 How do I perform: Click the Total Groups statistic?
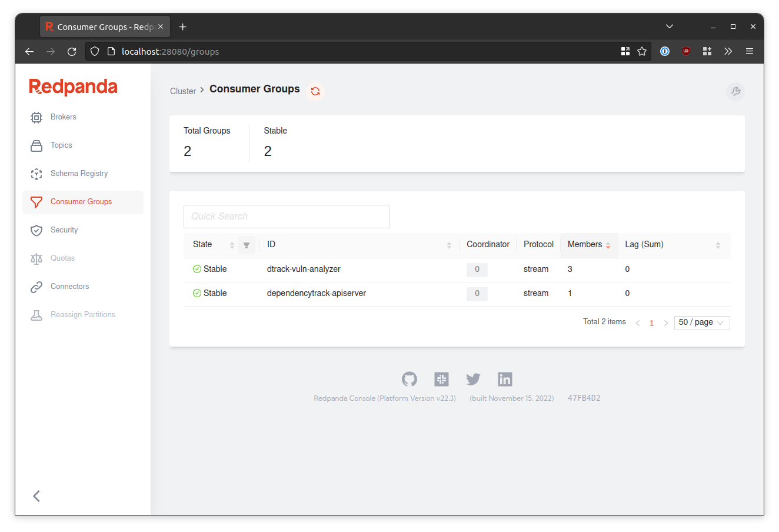pyautogui.click(x=207, y=142)
